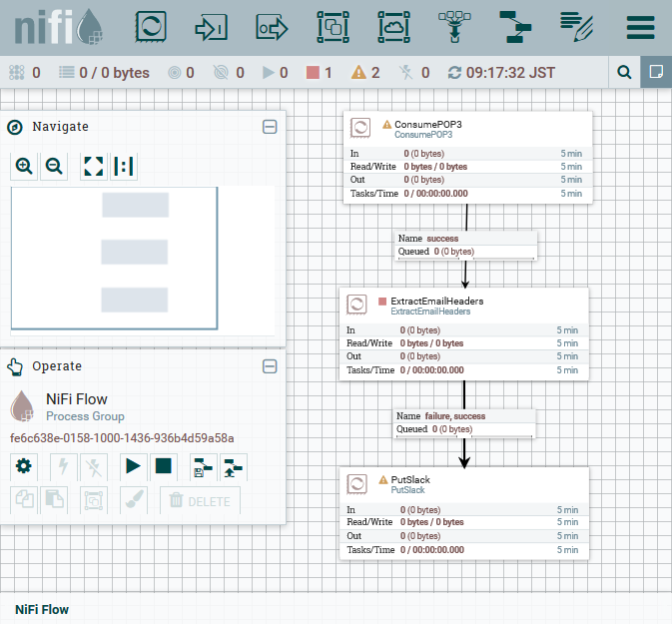This screenshot has height=624, width=672.
Task: Open the flow search magnifier
Action: [x=624, y=72]
